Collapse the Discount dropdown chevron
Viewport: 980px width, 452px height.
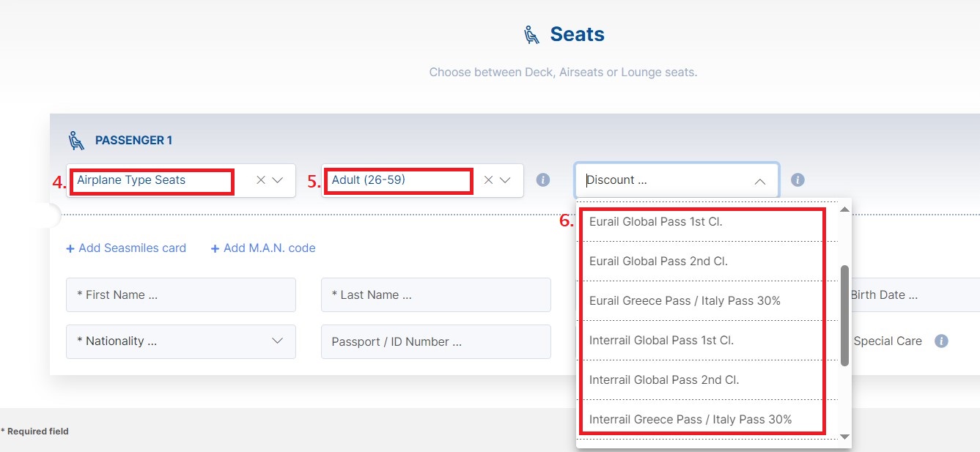coord(760,181)
